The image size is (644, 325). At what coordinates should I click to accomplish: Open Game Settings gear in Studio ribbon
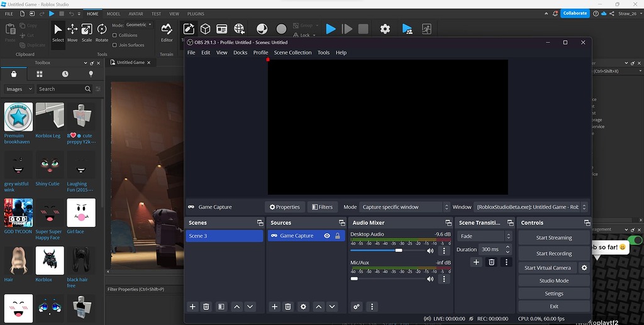tap(385, 29)
